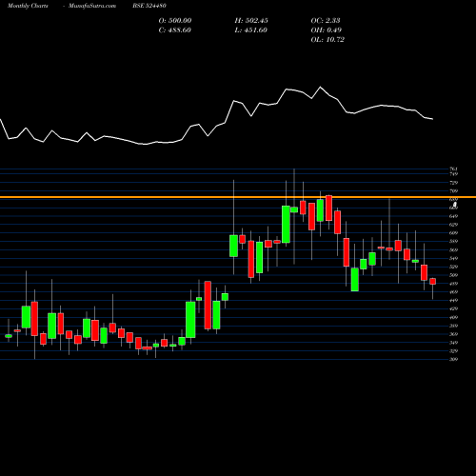This screenshot has height=476, width=476.
Task: Click the price axis label '529'
Action: coord(454,267)
